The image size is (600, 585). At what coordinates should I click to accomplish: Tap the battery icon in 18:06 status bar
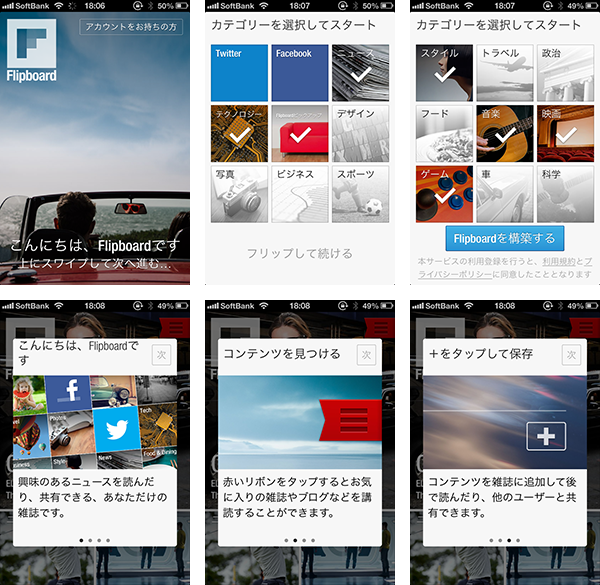click(x=182, y=6)
